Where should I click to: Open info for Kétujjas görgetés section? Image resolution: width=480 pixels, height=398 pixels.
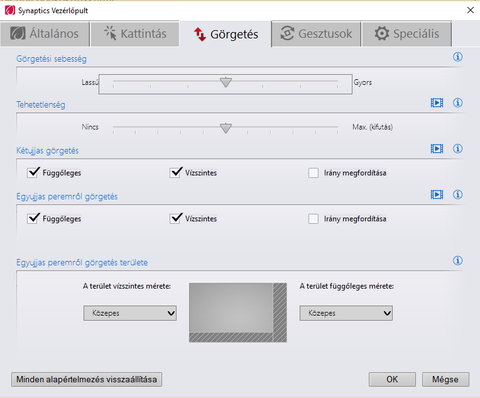pos(458,148)
